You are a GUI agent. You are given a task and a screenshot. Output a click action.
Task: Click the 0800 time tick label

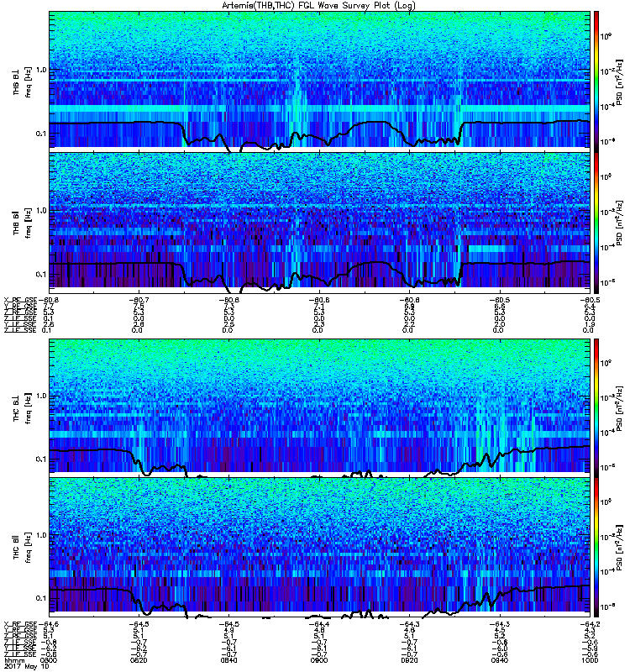(x=48, y=660)
